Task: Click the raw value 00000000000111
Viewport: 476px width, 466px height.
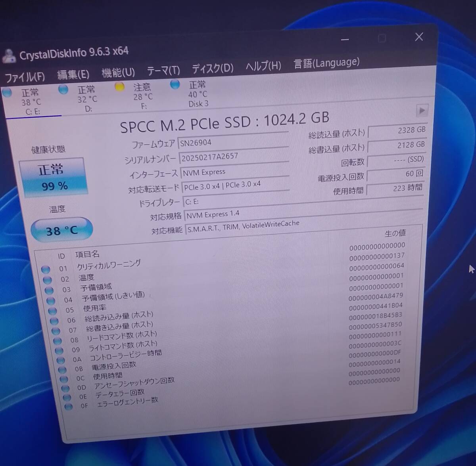Action: tap(375, 336)
